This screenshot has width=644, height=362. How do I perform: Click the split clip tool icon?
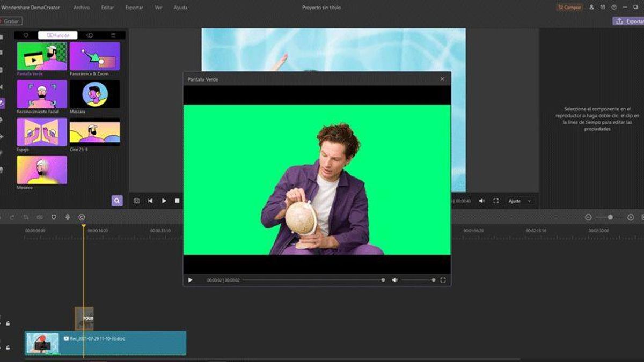click(40, 217)
